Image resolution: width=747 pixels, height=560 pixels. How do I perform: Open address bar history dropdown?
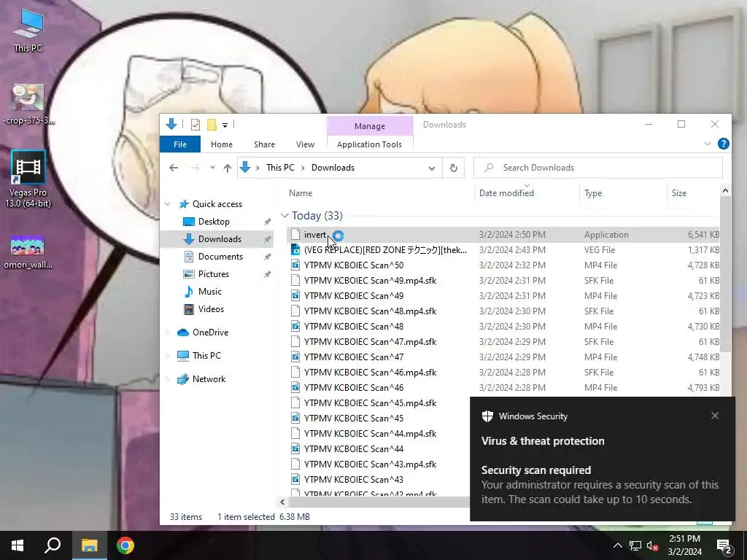click(432, 168)
